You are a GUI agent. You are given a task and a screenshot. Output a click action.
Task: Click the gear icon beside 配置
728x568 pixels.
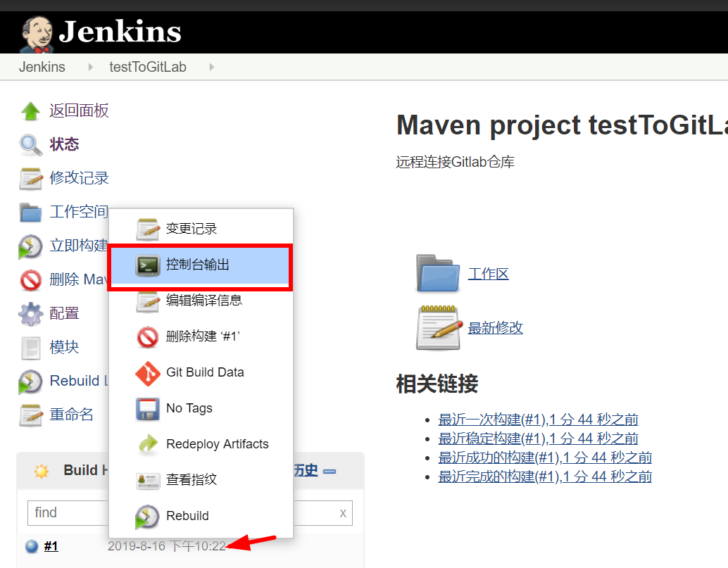click(x=31, y=314)
